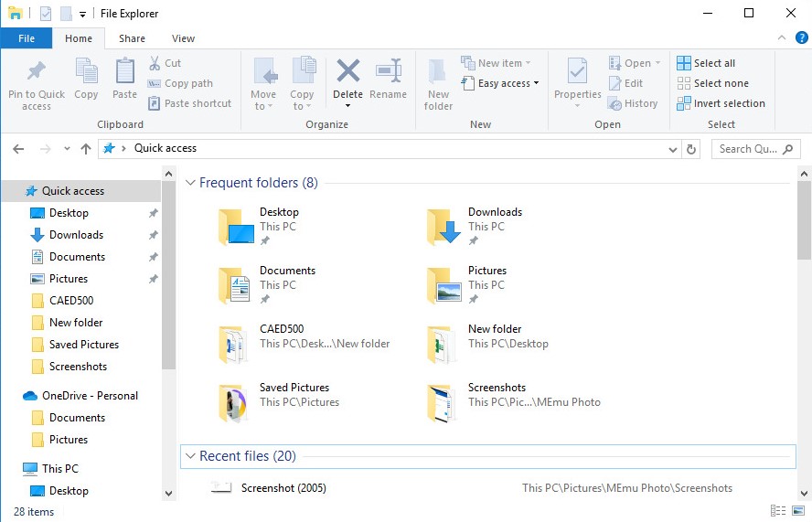Open Screenshots frequent folder tile
Image resolution: width=812 pixels, height=522 pixels.
[513, 402]
